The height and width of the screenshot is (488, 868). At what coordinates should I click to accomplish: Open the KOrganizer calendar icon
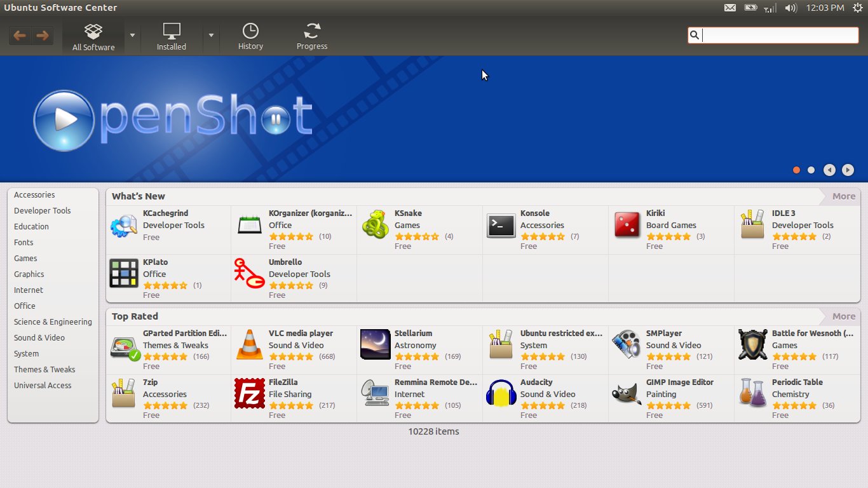[250, 226]
